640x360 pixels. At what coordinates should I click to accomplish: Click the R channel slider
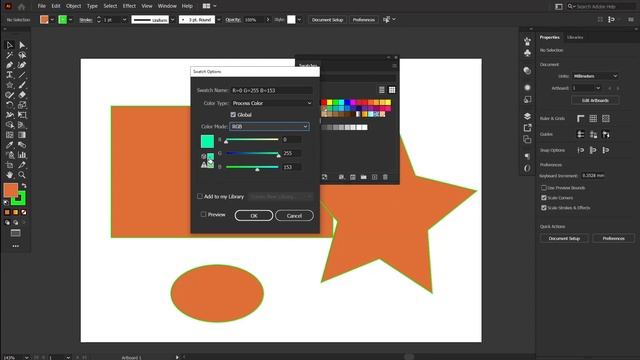point(252,140)
